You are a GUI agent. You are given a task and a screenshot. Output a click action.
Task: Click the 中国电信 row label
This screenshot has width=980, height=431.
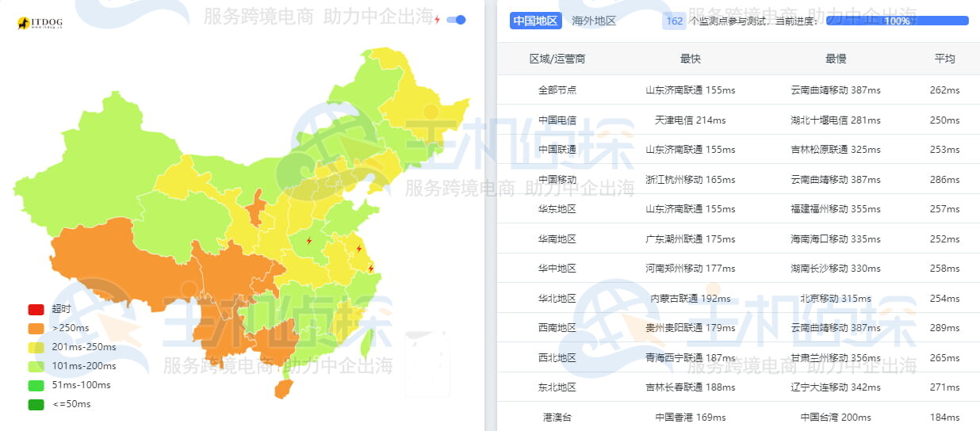[557, 120]
